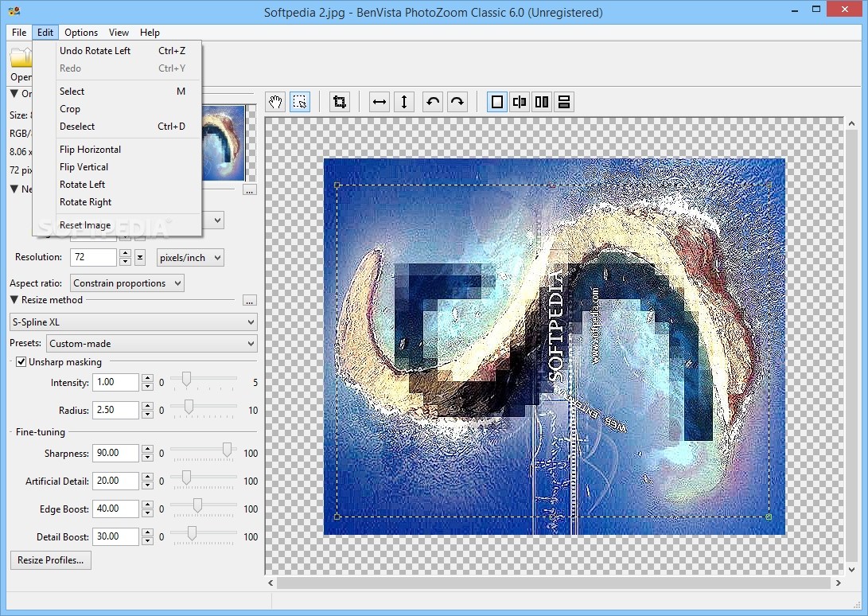Open the View menu
The image size is (868, 616).
(x=119, y=32)
